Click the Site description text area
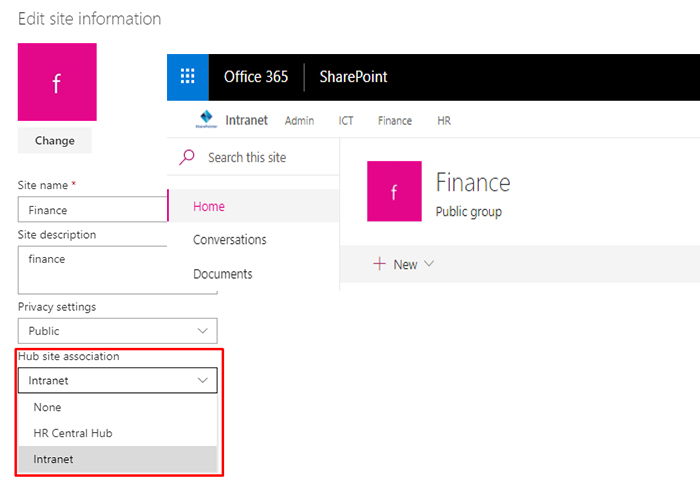 (x=92, y=270)
